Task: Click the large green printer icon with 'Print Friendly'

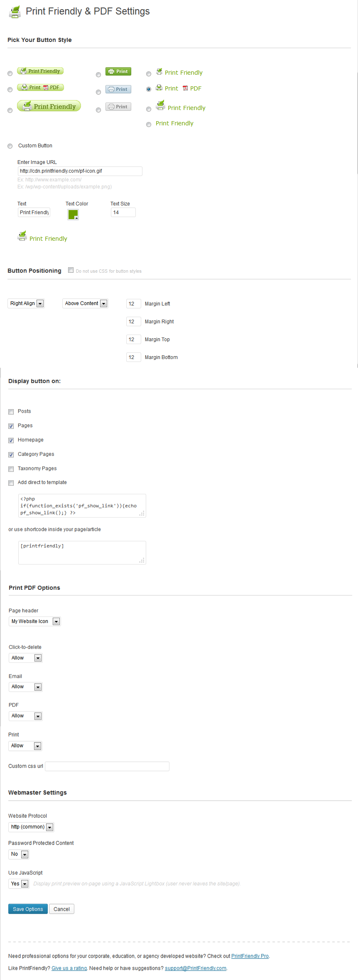Action: pos(149,109)
